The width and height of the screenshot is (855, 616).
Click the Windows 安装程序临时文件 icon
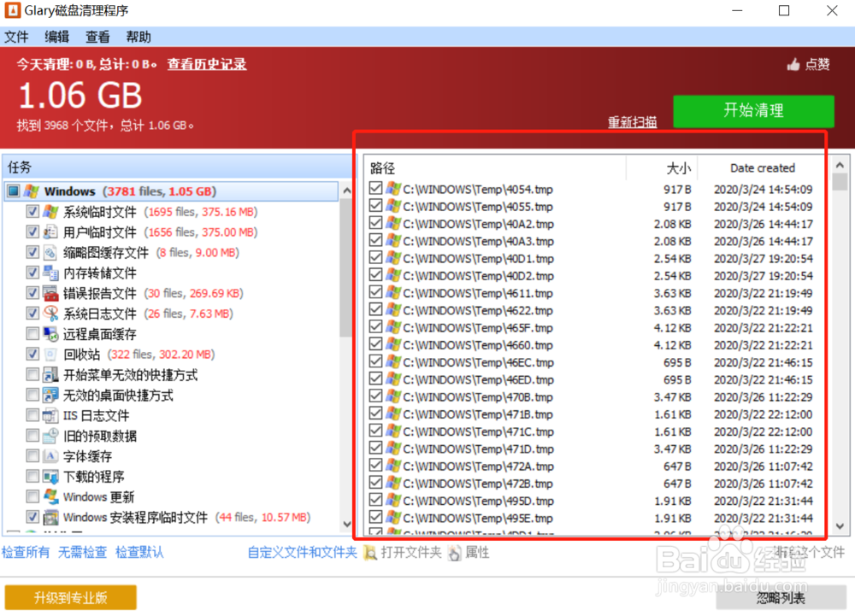[50, 518]
